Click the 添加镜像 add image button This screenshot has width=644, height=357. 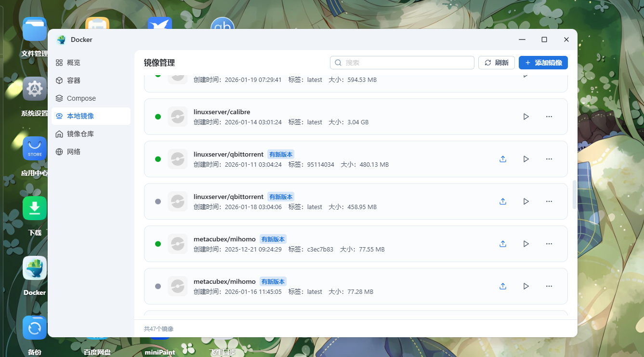(x=543, y=63)
